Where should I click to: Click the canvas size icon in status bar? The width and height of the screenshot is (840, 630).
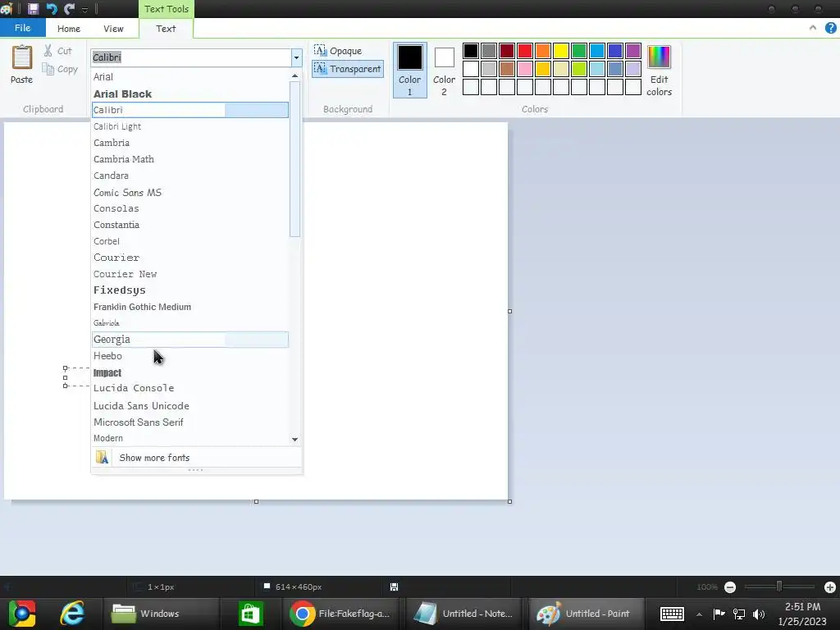coord(267,587)
